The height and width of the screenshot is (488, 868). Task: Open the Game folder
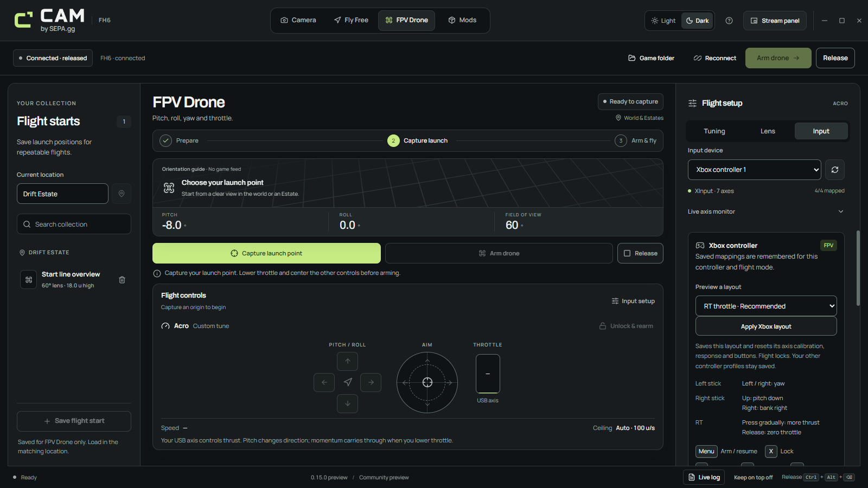click(x=652, y=58)
